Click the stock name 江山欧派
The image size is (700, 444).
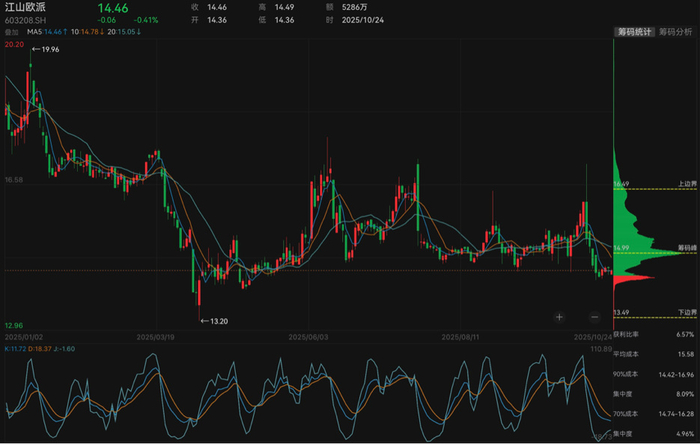coord(25,7)
